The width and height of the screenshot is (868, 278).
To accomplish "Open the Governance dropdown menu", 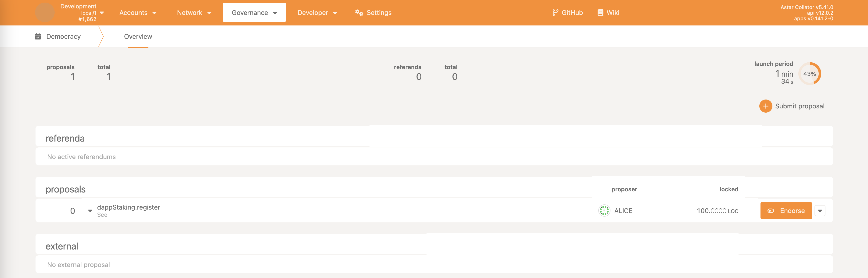I will pos(254,13).
